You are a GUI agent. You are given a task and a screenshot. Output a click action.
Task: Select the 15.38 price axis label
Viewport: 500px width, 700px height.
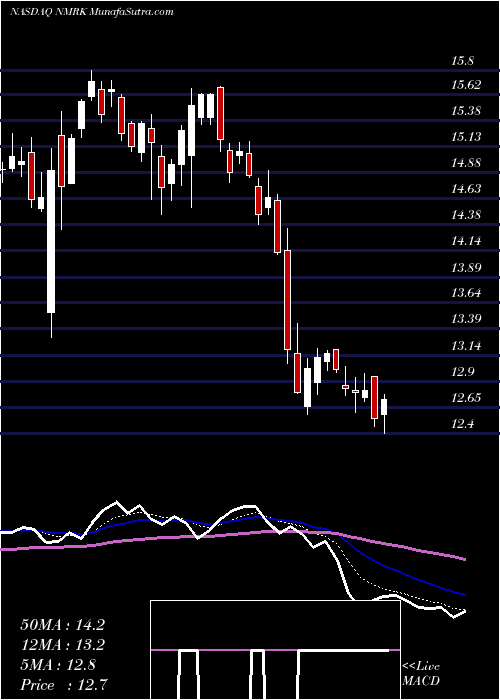click(x=466, y=110)
